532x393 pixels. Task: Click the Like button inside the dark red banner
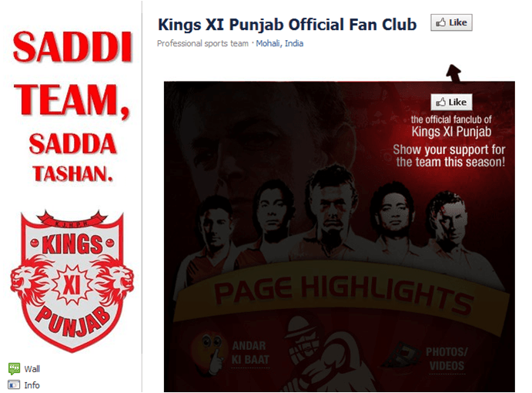pos(451,102)
